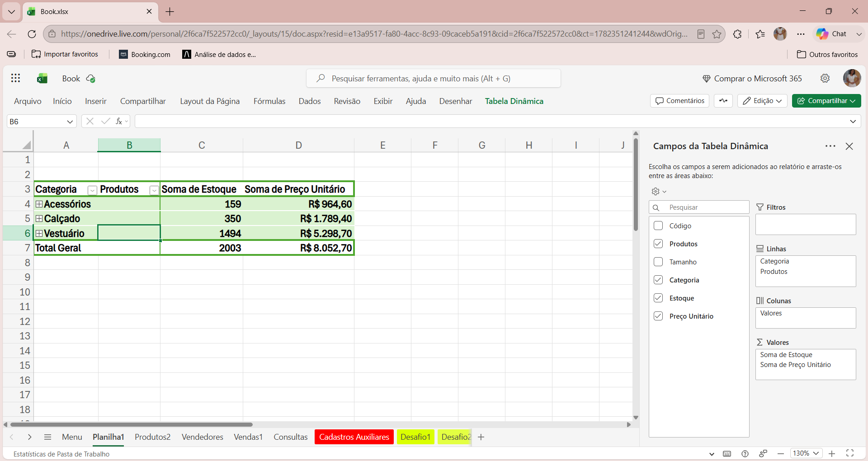The width and height of the screenshot is (868, 461).
Task: Open Importar favoritos bookmark
Action: tap(65, 54)
